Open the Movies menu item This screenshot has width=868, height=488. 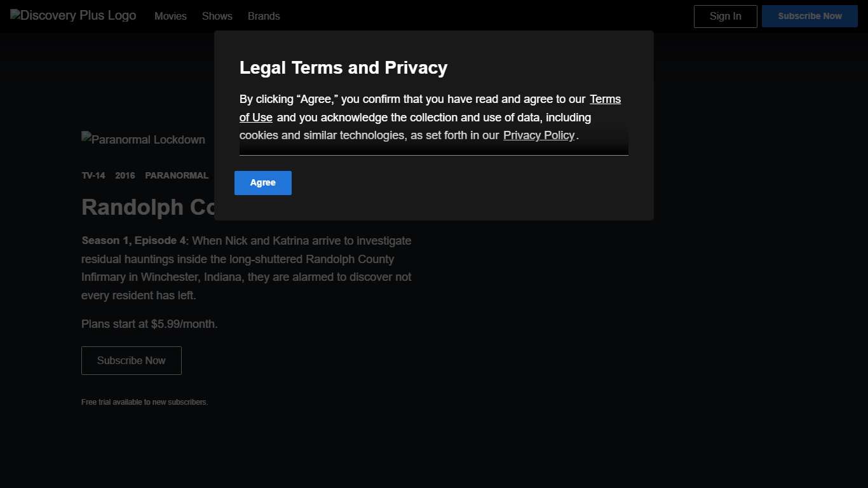tap(170, 17)
